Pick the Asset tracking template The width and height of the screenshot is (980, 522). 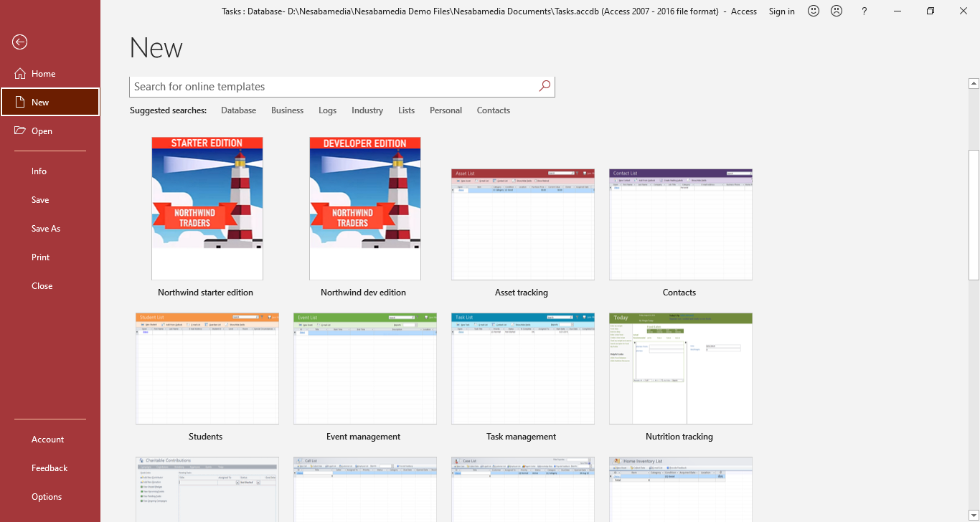click(522, 224)
